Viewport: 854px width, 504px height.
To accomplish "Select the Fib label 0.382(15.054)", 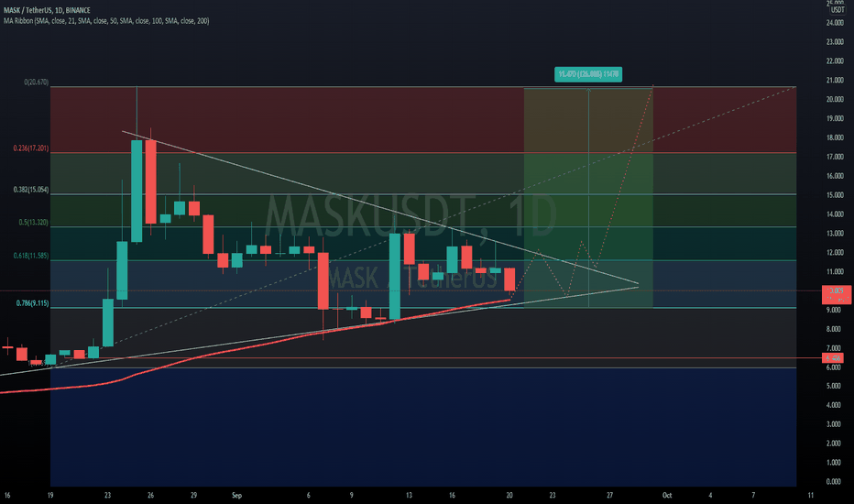I will (x=31, y=190).
